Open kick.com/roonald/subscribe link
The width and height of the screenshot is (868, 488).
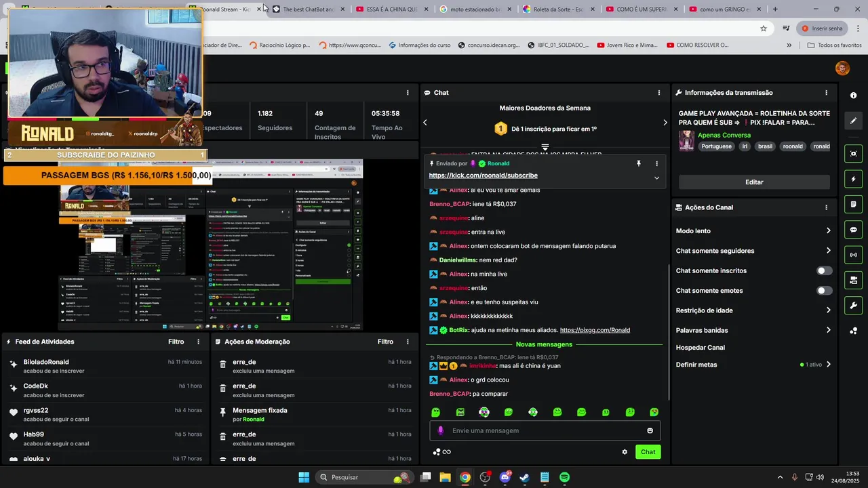[483, 176]
